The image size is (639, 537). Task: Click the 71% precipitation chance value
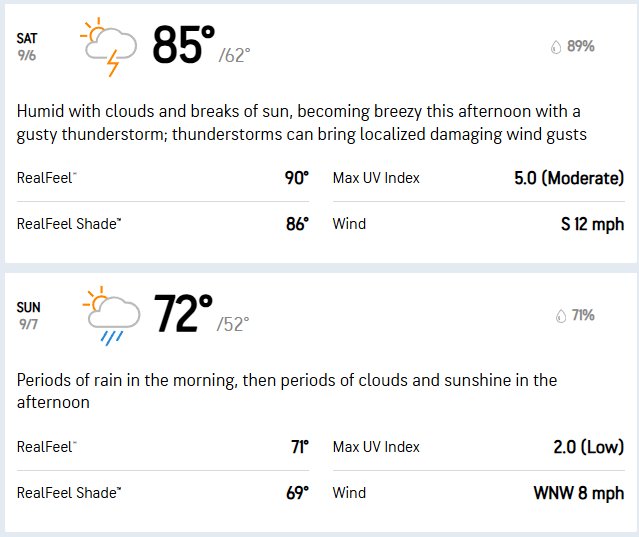tap(583, 315)
